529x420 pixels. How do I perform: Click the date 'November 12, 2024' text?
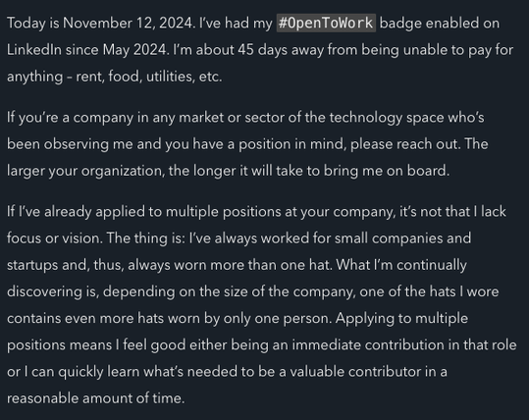coord(129,24)
